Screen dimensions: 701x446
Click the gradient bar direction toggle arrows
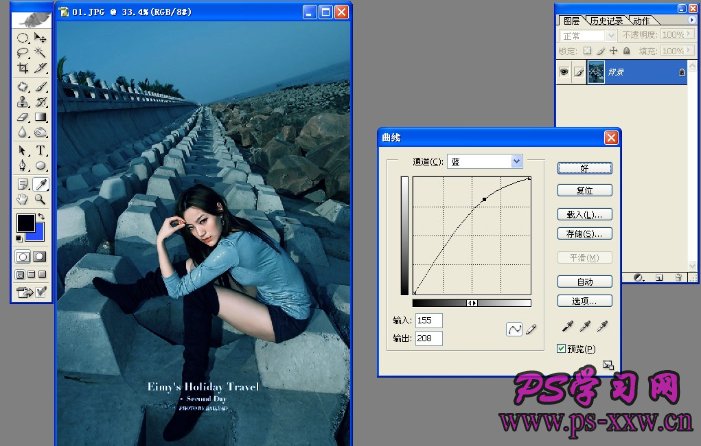[x=472, y=303]
